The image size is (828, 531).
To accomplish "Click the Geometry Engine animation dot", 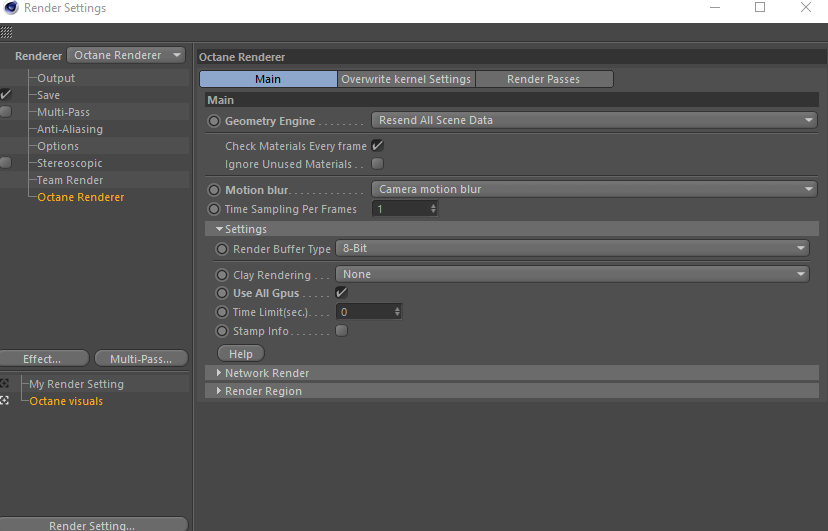I will [x=214, y=121].
